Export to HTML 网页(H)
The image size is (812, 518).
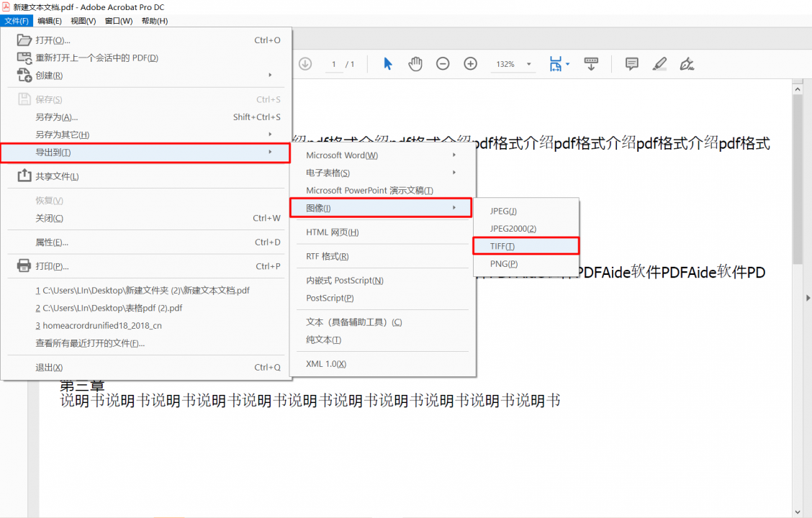click(x=382, y=232)
